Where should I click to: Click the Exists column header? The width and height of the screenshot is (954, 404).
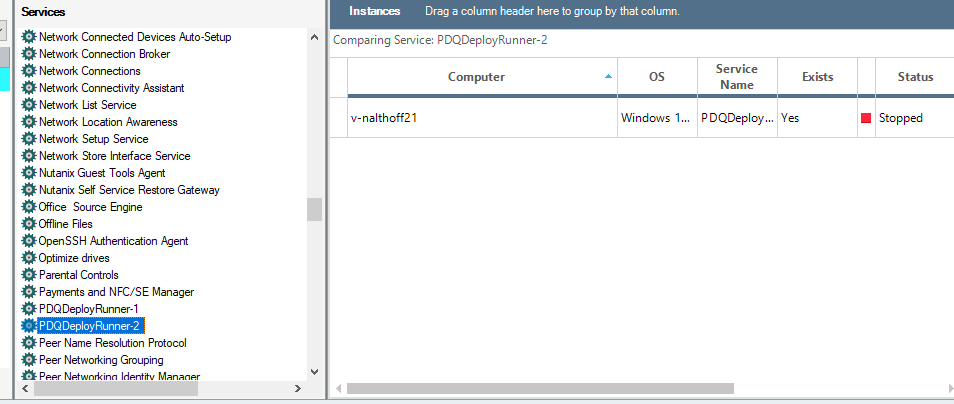817,77
